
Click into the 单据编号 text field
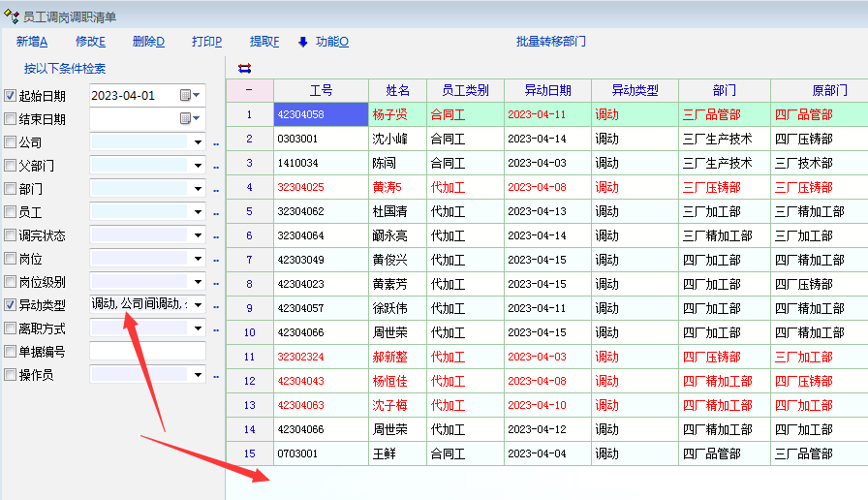pos(147,352)
